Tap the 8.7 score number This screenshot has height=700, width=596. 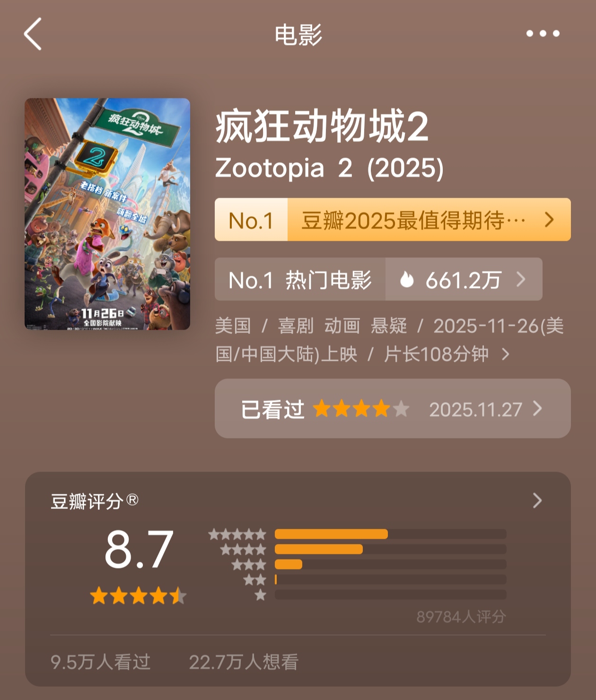click(139, 549)
